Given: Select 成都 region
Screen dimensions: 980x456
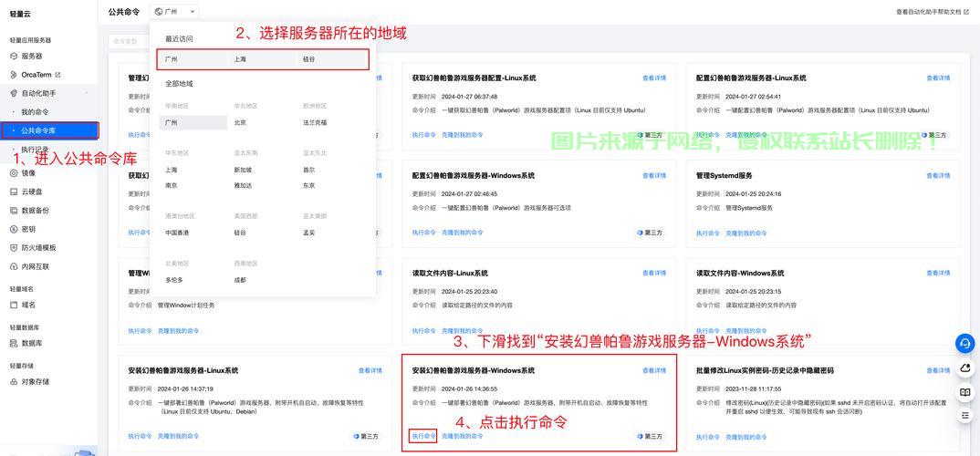Looking at the screenshot, I should pos(240,280).
